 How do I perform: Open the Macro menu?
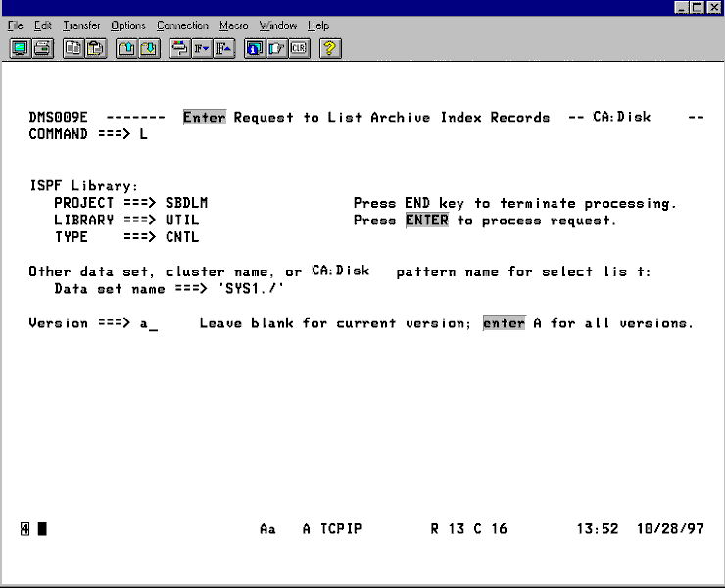(x=233, y=25)
